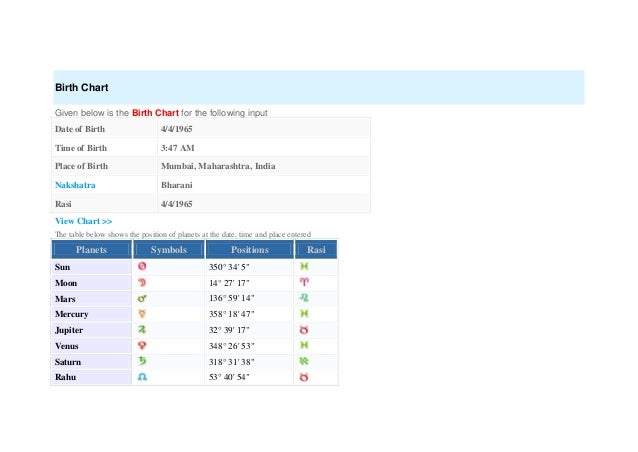
Task: Select the Rahu planet name cell
Action: click(92, 377)
